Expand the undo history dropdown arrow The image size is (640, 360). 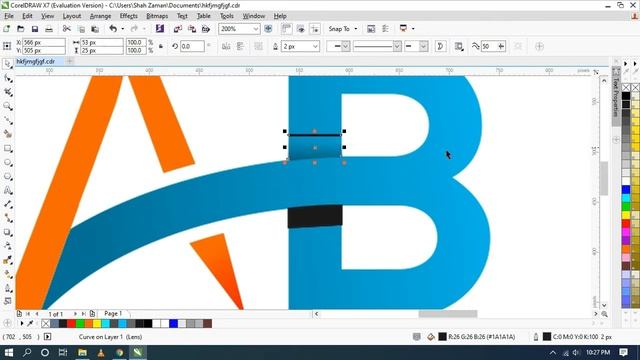tap(122, 29)
